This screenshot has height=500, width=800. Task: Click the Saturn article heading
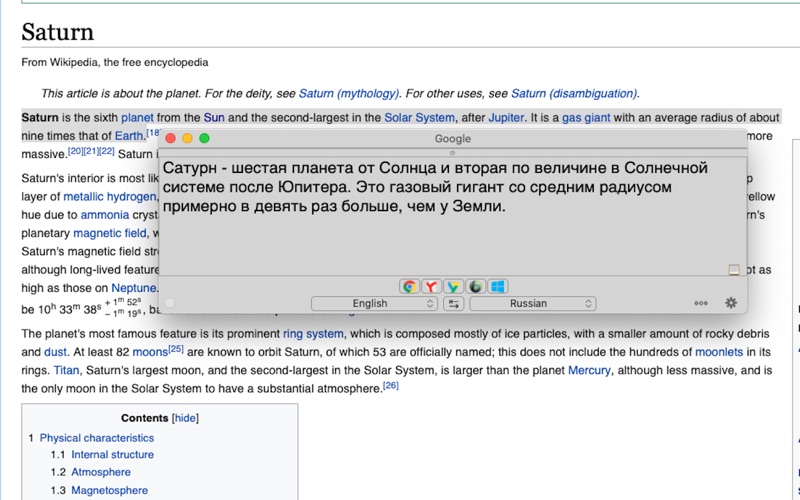[58, 32]
